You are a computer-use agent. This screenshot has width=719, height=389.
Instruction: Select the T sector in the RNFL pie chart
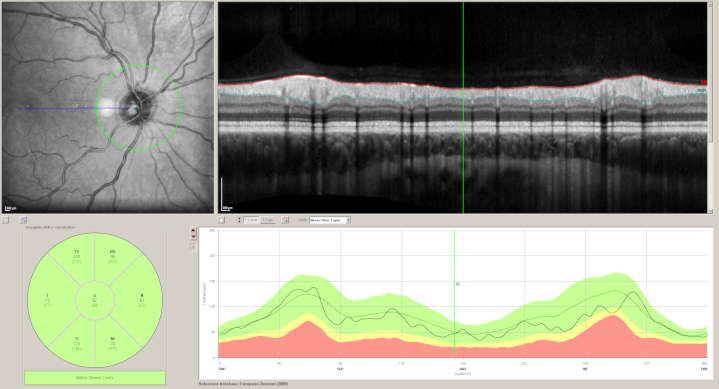48,300
